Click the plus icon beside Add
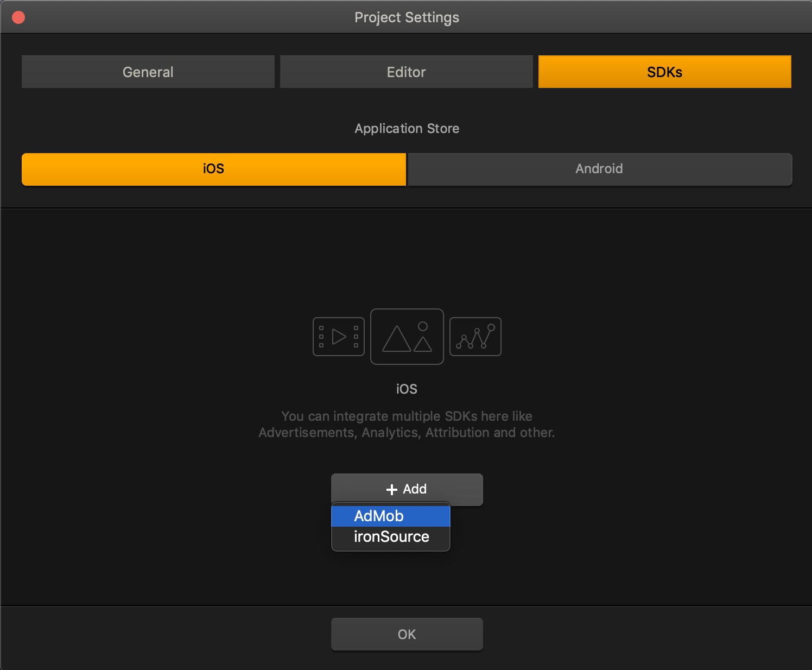Image resolution: width=812 pixels, height=670 pixels. [x=391, y=490]
